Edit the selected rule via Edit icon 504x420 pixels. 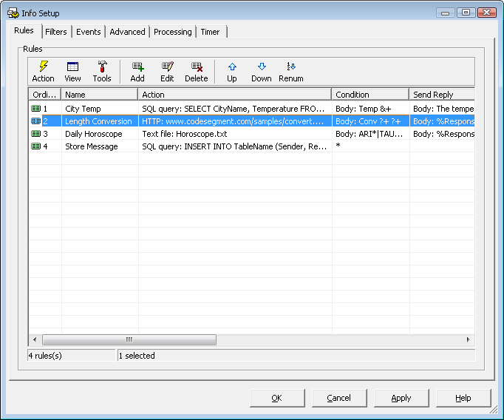167,72
